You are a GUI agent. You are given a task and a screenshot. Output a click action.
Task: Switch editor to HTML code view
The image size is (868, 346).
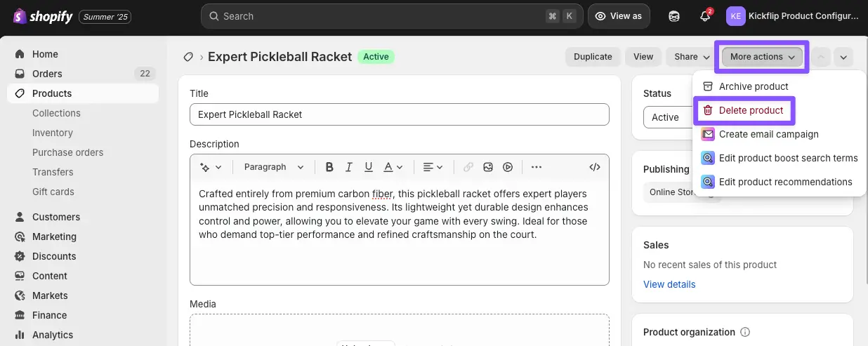point(594,167)
